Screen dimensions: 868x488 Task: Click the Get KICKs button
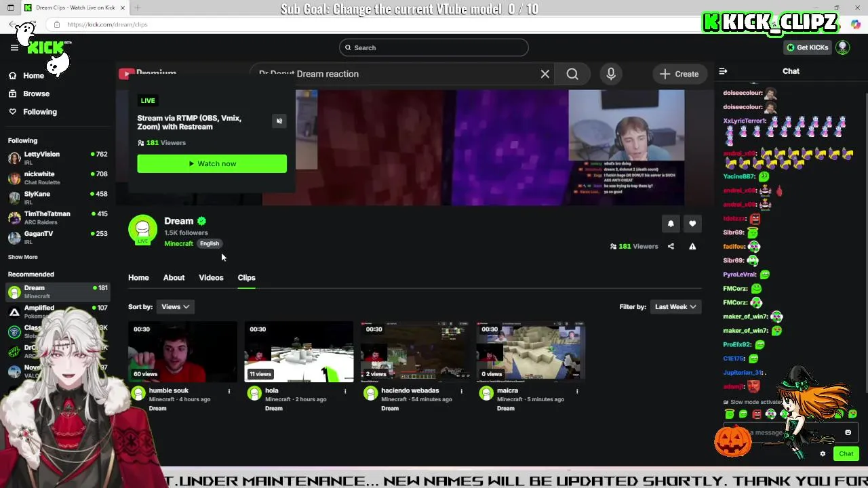point(807,47)
